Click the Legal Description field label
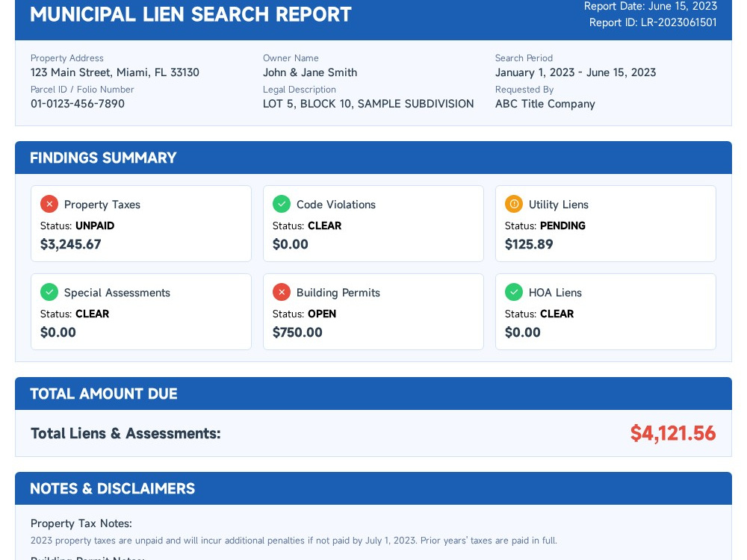The height and width of the screenshot is (560, 747). [300, 90]
